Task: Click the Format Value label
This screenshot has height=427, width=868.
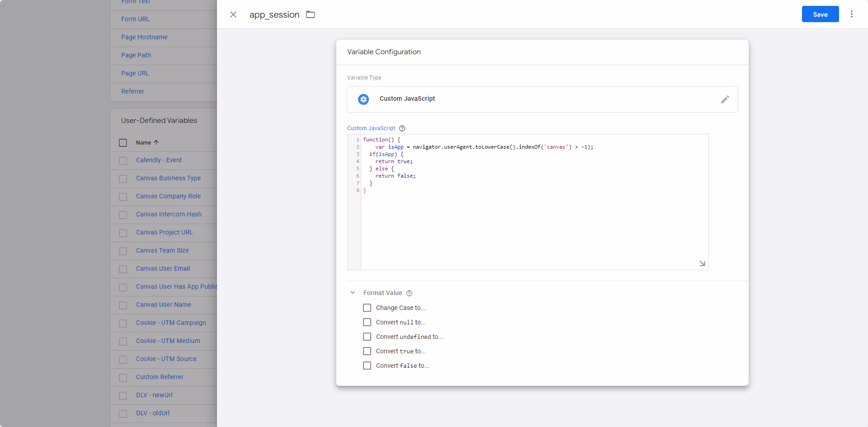Action: pyautogui.click(x=382, y=293)
